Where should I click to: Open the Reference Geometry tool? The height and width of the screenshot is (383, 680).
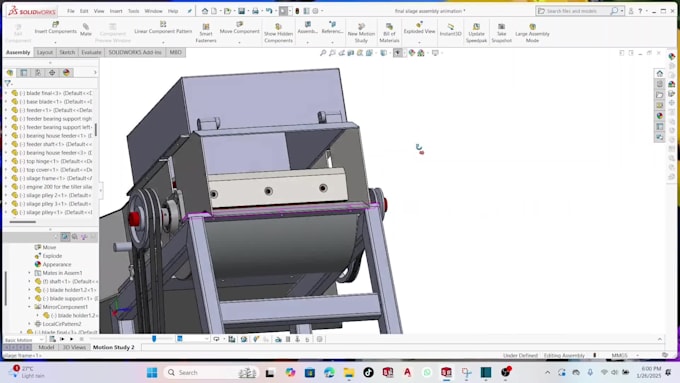[x=332, y=28]
